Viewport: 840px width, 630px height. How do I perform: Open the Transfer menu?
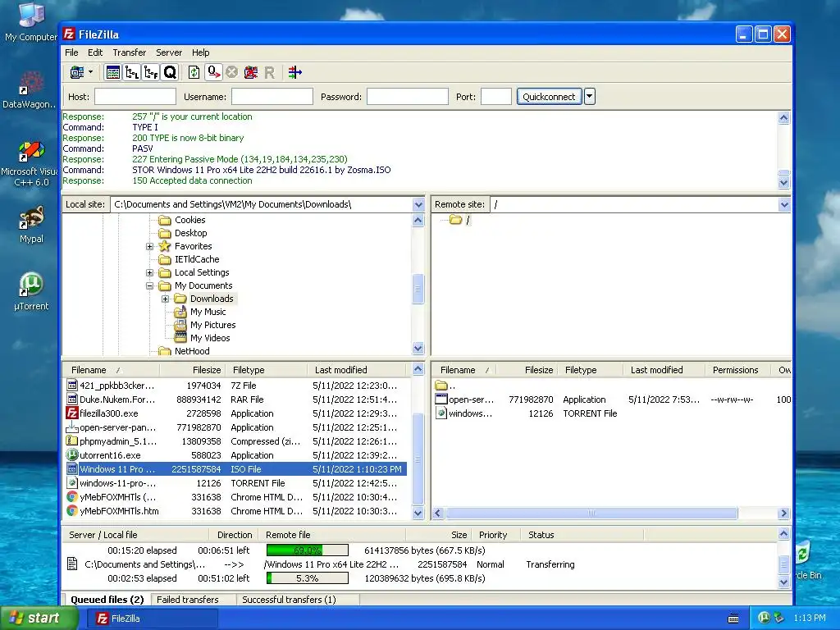129,52
